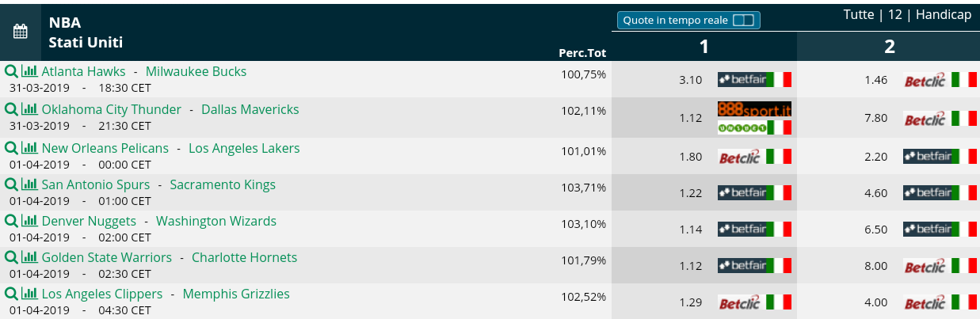980x319 pixels.
Task: Sort by column 1 header
Action: pyautogui.click(x=704, y=47)
